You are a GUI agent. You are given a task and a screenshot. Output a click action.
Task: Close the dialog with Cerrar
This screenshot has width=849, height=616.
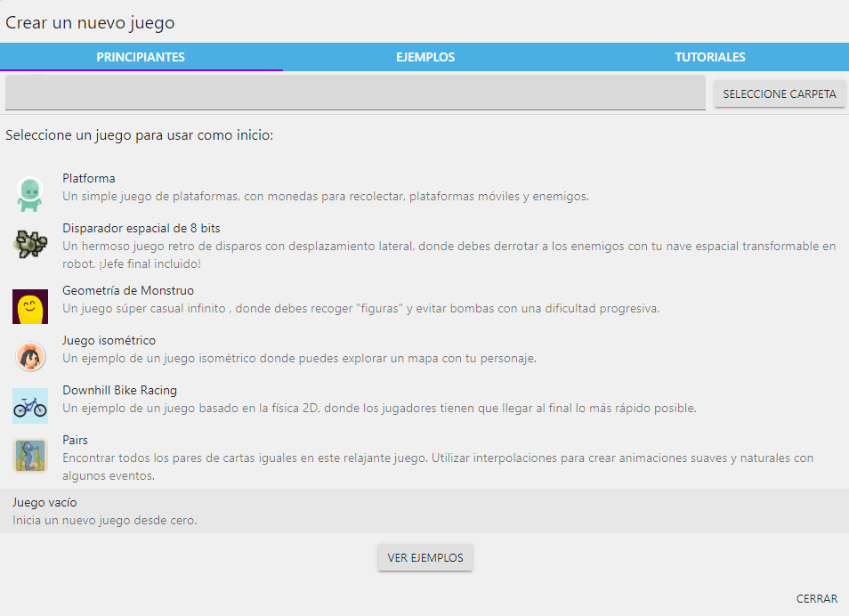pos(816,599)
